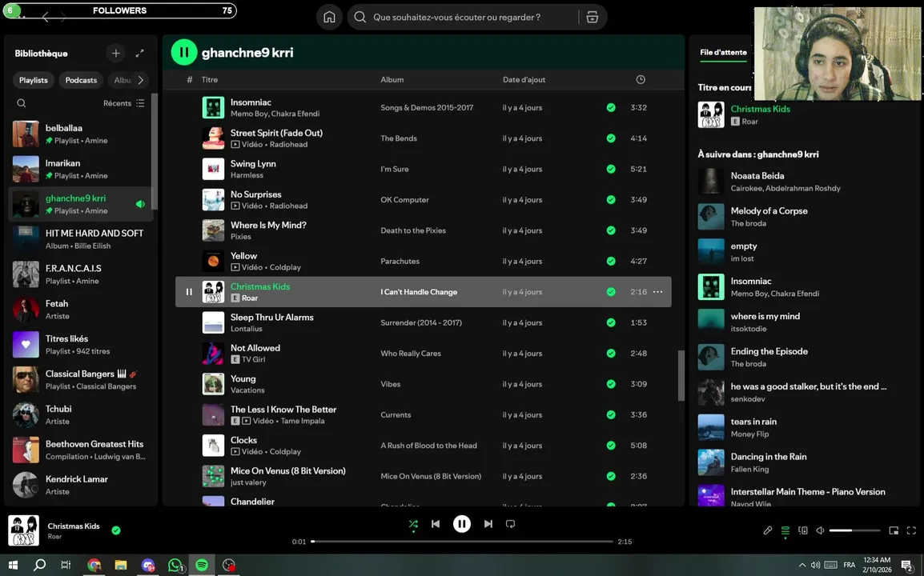Sort by duration using the clock column icon
The height and width of the screenshot is (576, 924).
pos(641,79)
